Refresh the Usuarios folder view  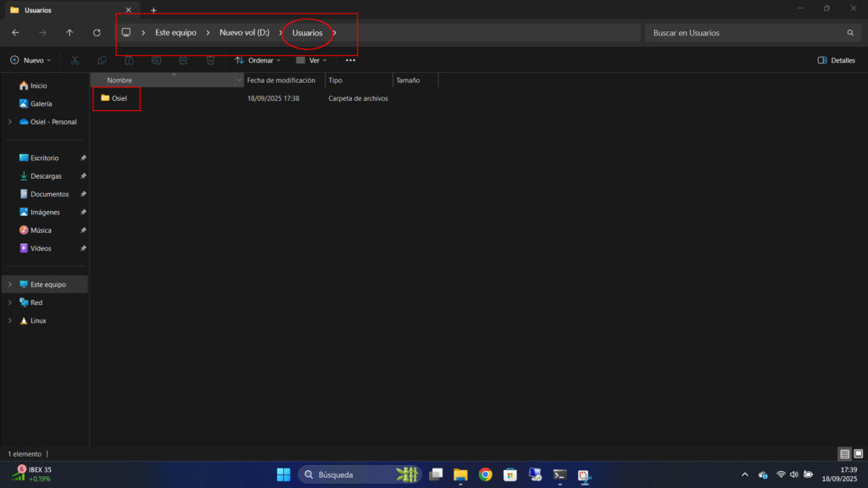point(97,32)
